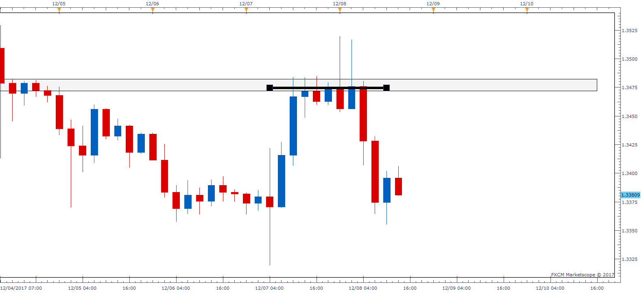The width and height of the screenshot is (644, 293).
Task: Select the left handle of the black trend line
Action: point(270,88)
